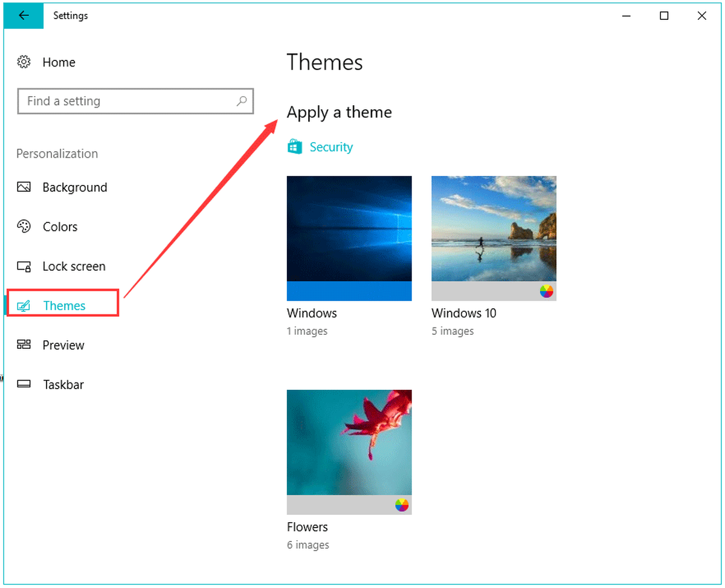
Task: Click the 'Personalization' section label
Action: (57, 153)
